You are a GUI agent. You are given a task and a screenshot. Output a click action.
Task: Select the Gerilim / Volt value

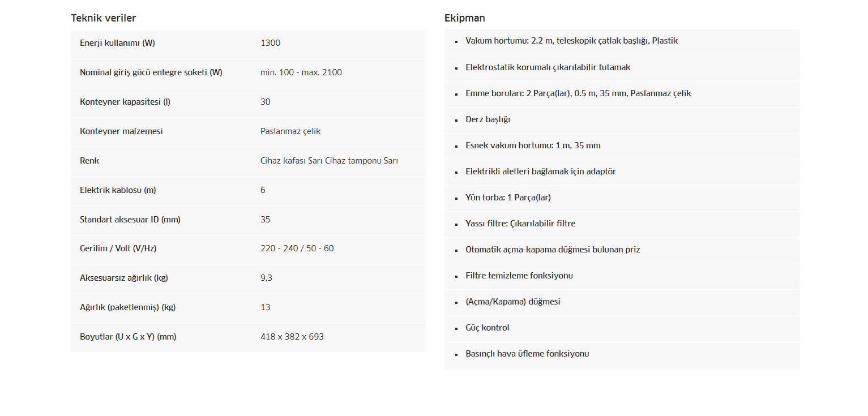[x=297, y=248]
